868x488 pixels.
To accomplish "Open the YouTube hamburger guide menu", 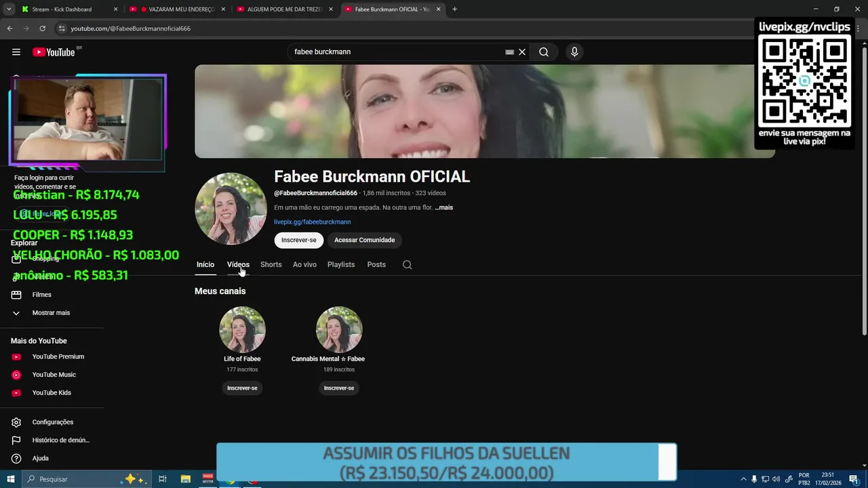I will (x=16, y=52).
